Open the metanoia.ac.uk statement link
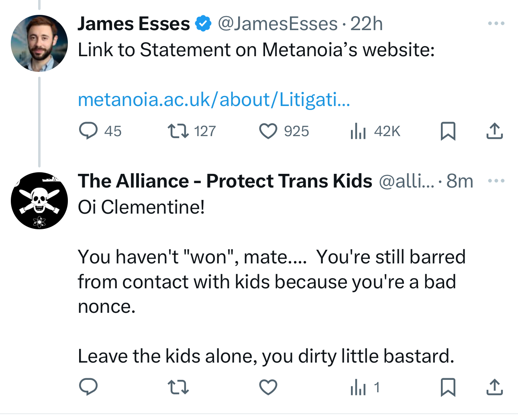Screen dimensions: 518x420 pyautogui.click(x=214, y=99)
